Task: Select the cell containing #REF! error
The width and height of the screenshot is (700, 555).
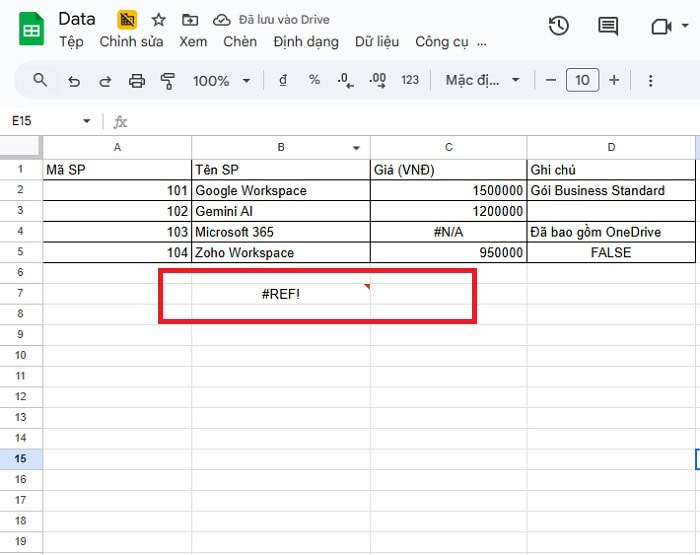Action: (280, 293)
